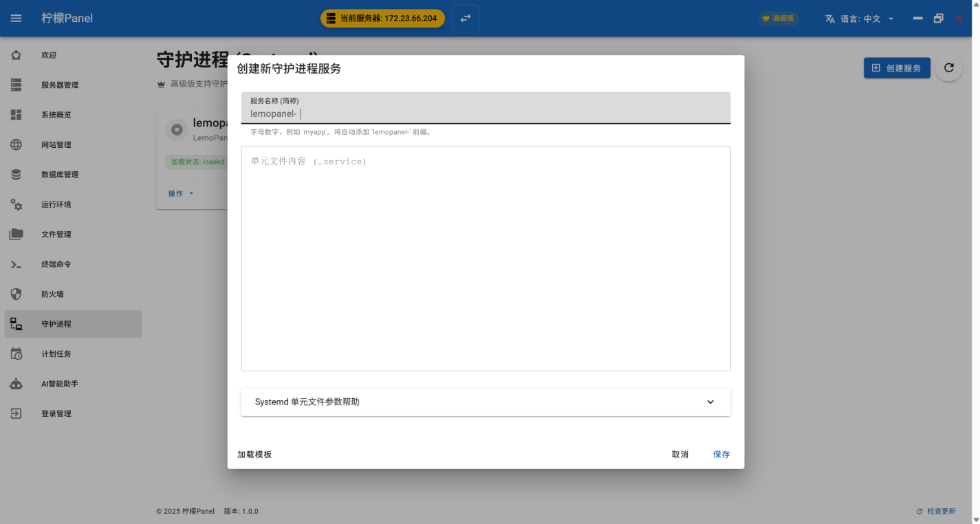Click the scheduled tasks calendar icon
980x524 pixels.
coord(17,354)
